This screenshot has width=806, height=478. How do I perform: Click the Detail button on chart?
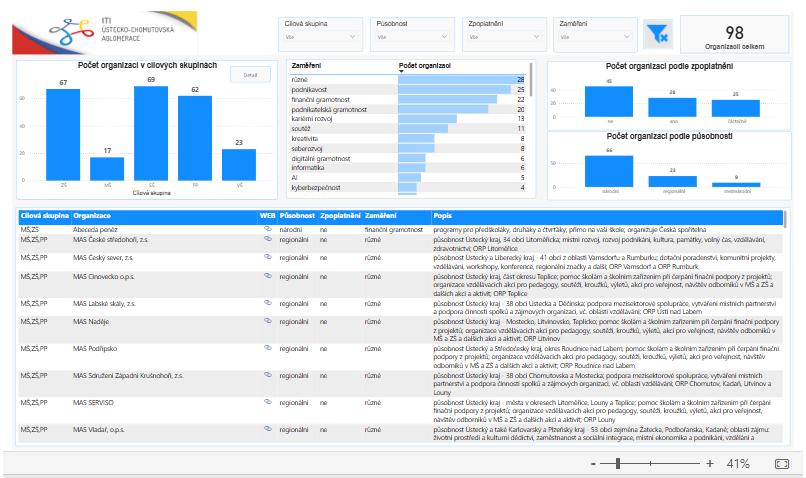coord(250,75)
